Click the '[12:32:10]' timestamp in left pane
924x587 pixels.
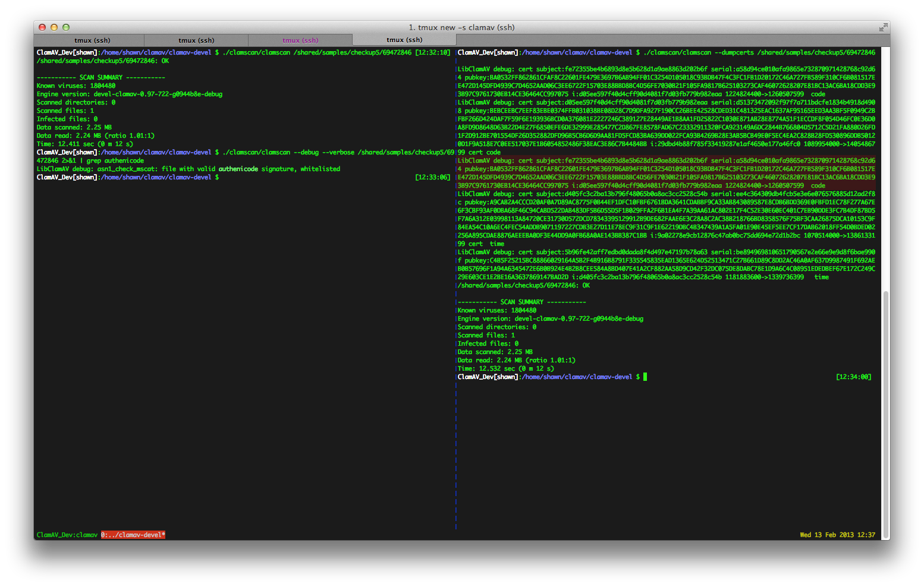[433, 52]
